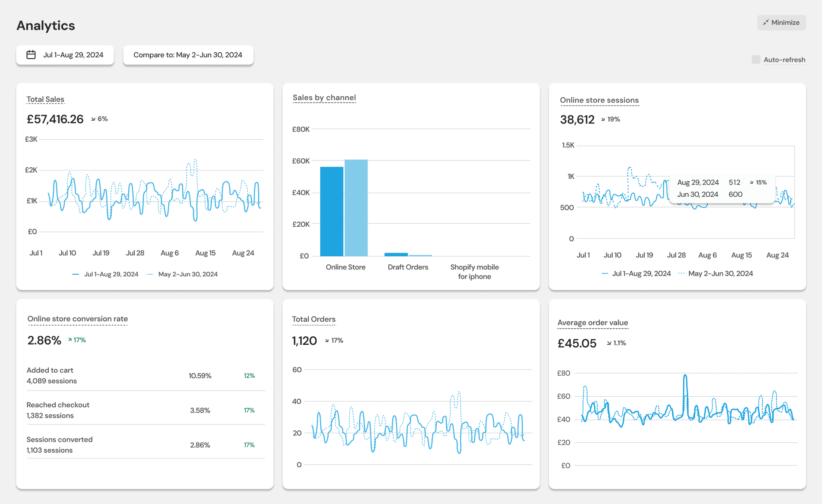Click the £45.05 average order value
This screenshot has width=822, height=504.
tap(577, 344)
